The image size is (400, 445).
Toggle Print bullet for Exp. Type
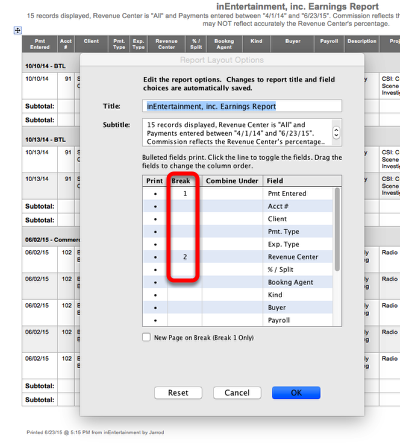155,244
